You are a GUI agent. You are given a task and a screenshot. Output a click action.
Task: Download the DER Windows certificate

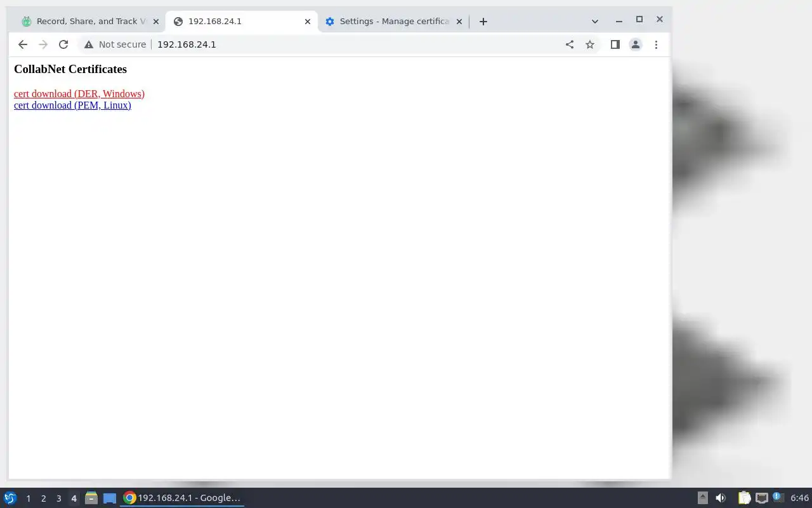click(79, 94)
